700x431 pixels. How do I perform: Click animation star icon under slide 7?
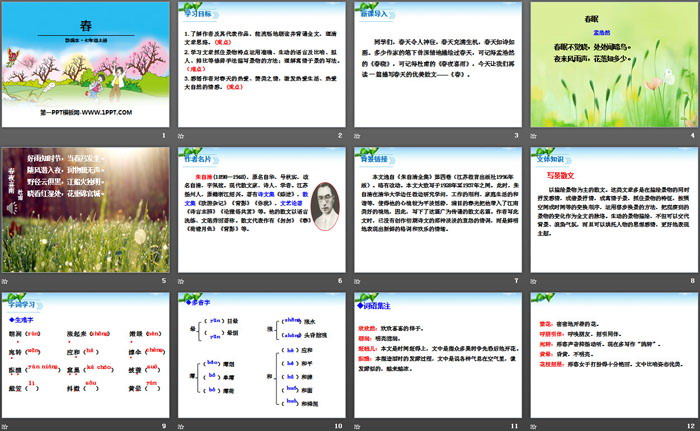[x=357, y=281]
